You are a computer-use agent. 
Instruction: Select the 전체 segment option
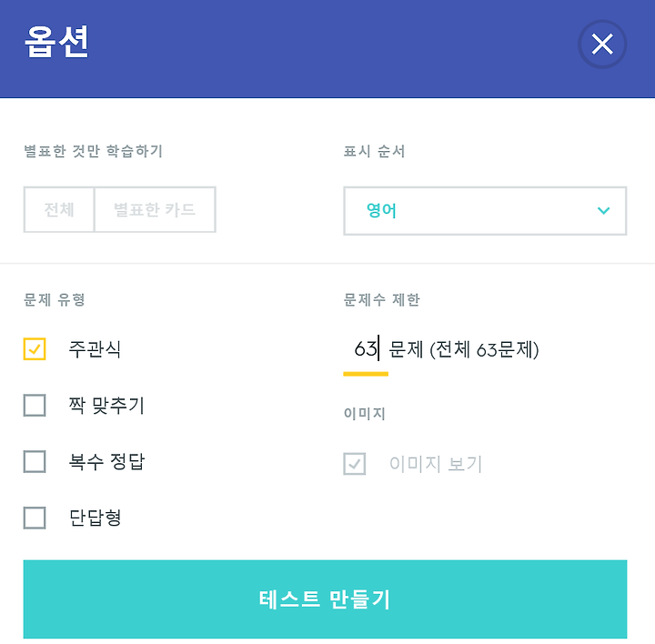click(59, 209)
